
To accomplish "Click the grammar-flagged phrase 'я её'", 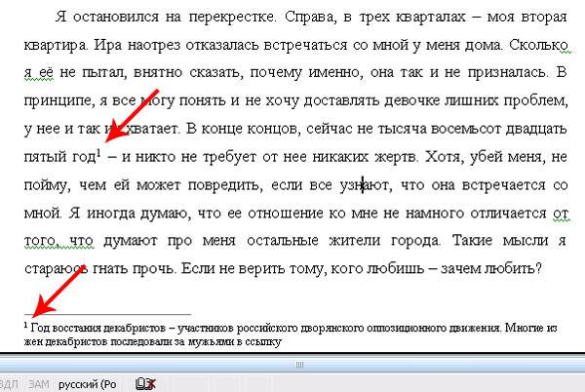I will tap(38, 72).
